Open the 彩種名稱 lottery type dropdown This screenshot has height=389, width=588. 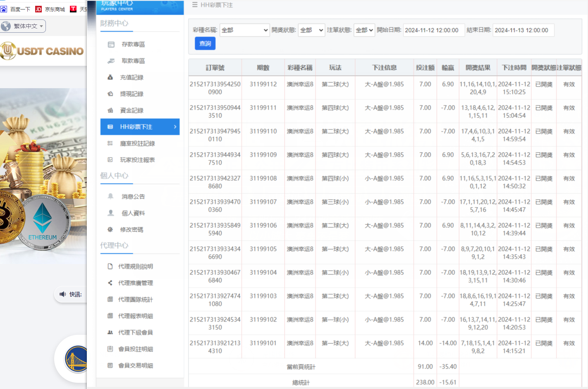pos(244,30)
